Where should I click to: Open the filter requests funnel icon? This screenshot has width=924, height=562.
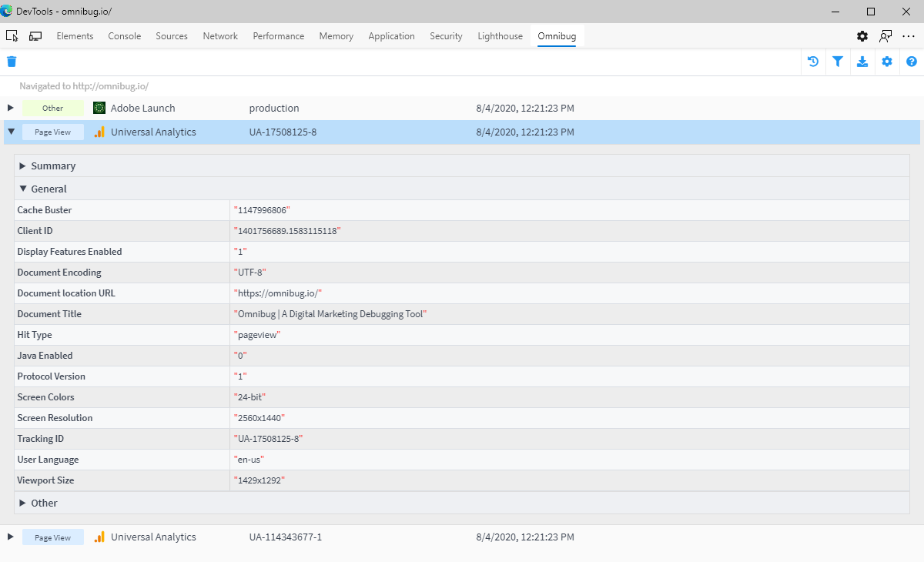838,62
